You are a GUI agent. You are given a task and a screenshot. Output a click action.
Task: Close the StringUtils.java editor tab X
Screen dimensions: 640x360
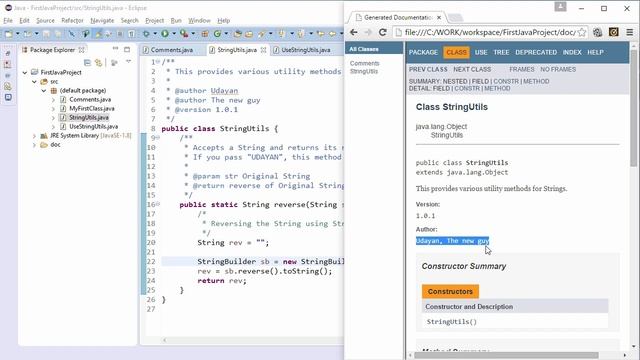(263, 50)
